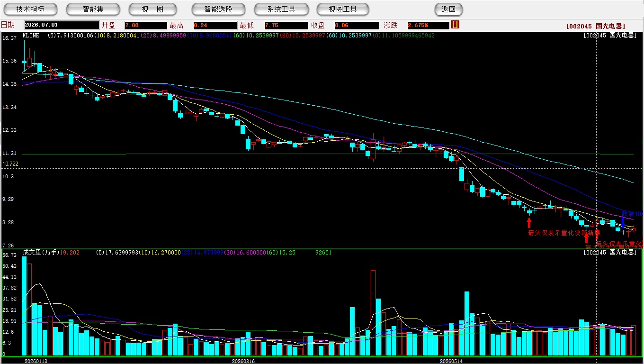Click the 11.31 price axis label
This screenshot has width=644, height=364.
pos(9,154)
